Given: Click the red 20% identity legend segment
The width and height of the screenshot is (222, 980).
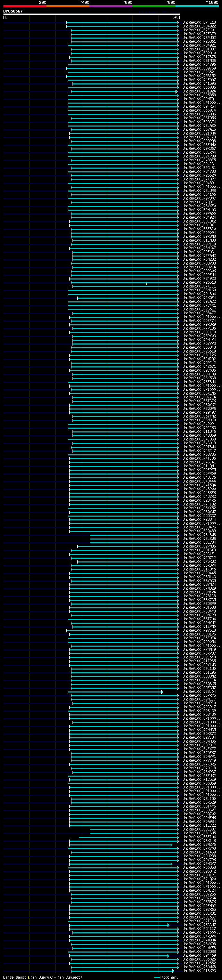Looking at the screenshot, I should point(25,6).
